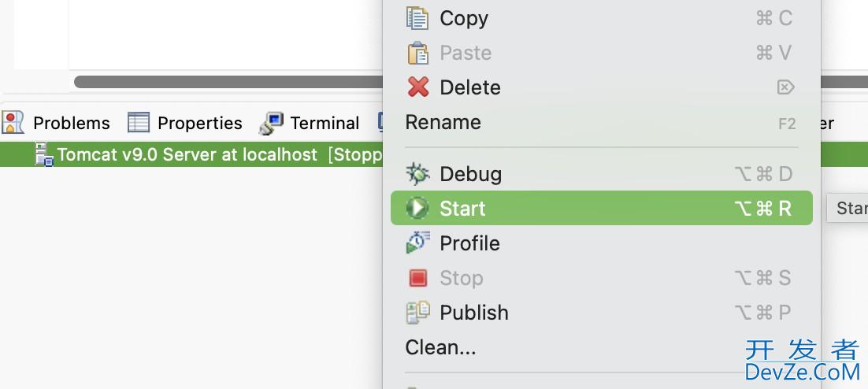Click the Publish icon in the menu

(x=417, y=313)
